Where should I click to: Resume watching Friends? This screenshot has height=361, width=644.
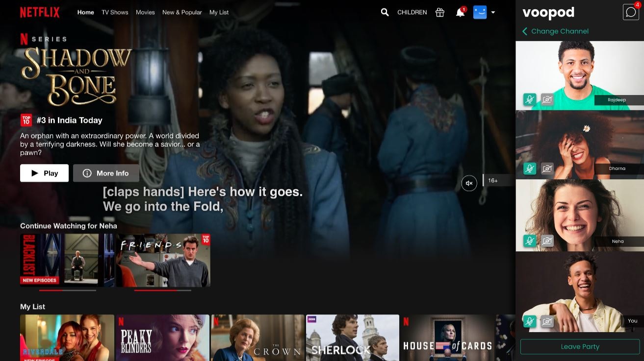tap(163, 260)
